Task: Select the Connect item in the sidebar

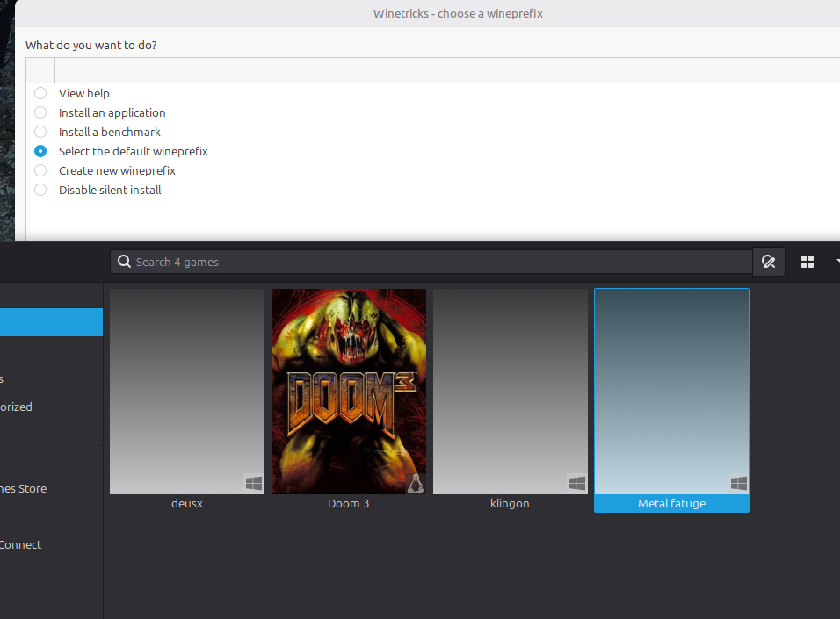Action: (21, 544)
